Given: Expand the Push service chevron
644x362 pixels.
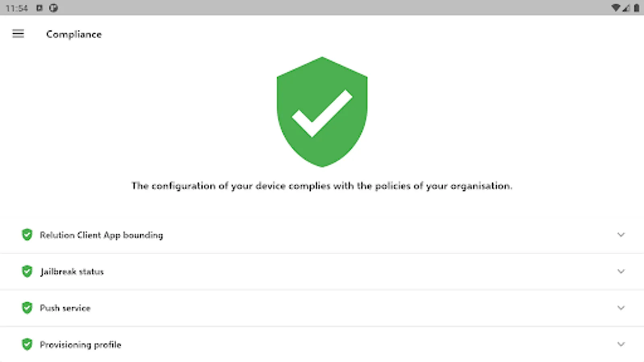Looking at the screenshot, I should click(x=621, y=308).
